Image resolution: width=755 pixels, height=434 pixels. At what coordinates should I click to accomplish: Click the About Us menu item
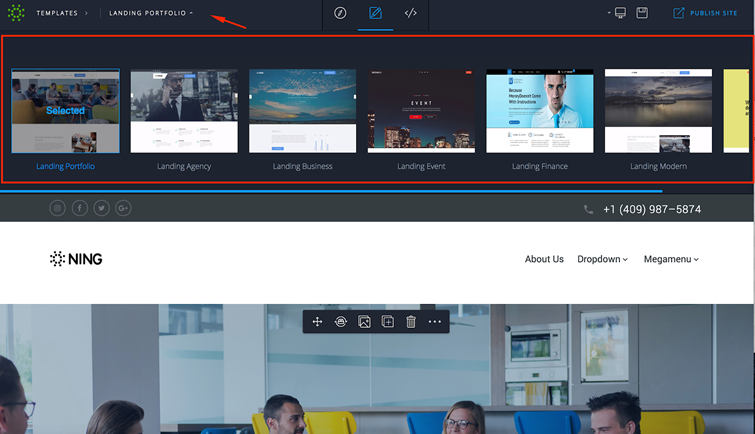(544, 259)
